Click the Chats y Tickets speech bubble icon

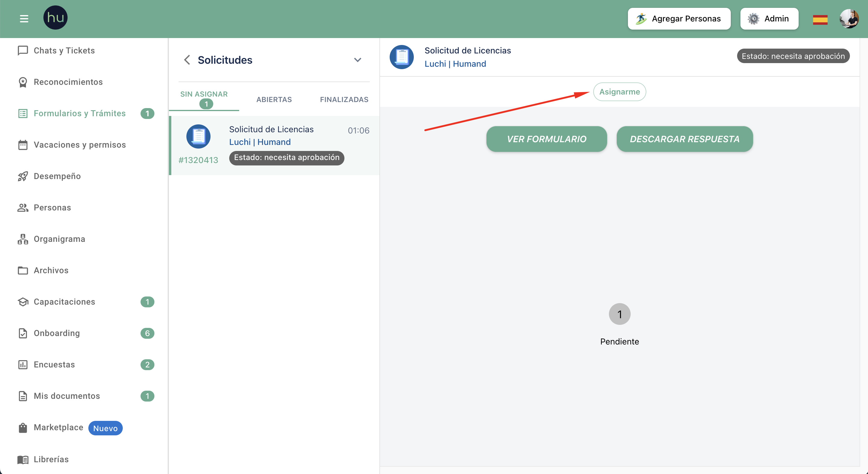pyautogui.click(x=23, y=50)
